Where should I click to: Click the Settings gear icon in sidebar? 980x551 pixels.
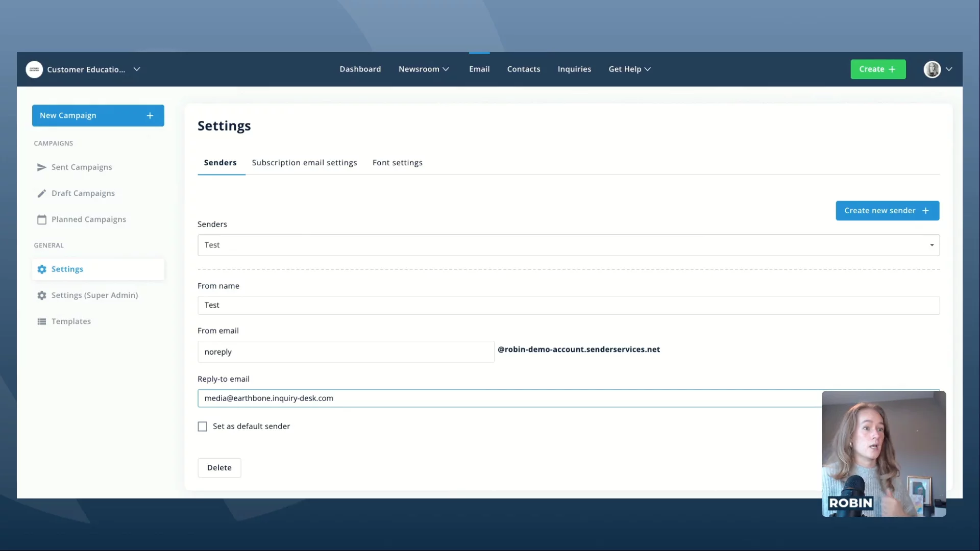42,269
